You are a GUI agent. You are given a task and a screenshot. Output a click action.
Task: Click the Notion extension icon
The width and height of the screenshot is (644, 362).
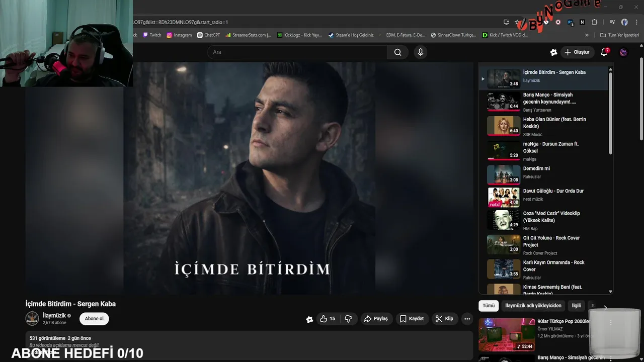point(582,22)
